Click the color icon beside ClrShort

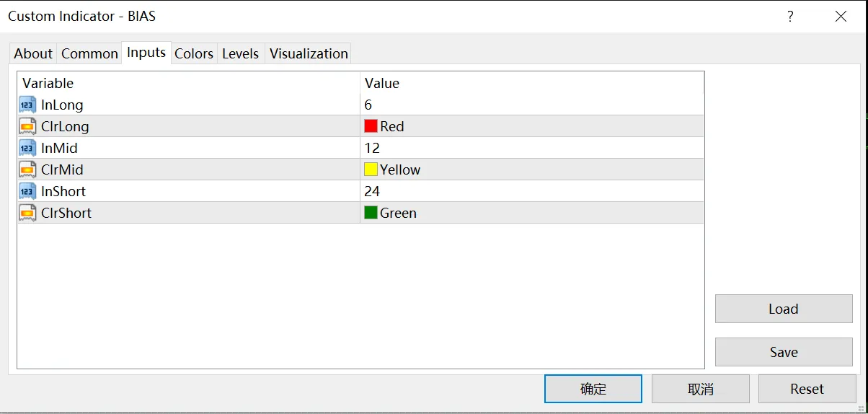(27, 213)
